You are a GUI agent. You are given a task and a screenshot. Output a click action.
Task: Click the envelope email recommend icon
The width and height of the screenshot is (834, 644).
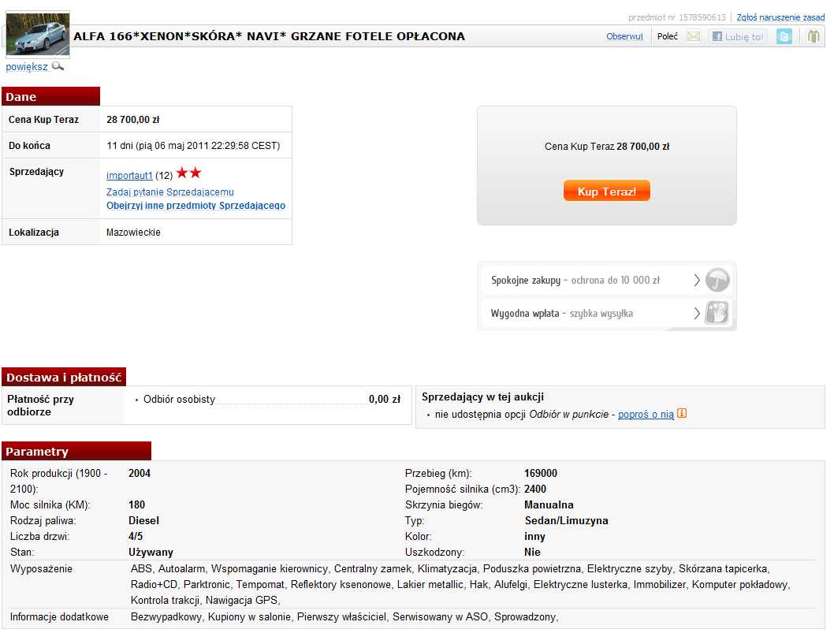pos(694,37)
